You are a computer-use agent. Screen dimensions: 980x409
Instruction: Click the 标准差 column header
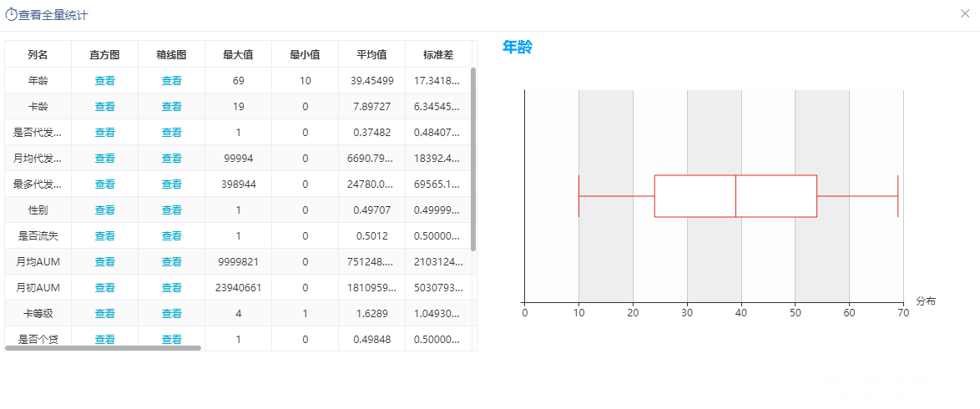pyautogui.click(x=438, y=54)
